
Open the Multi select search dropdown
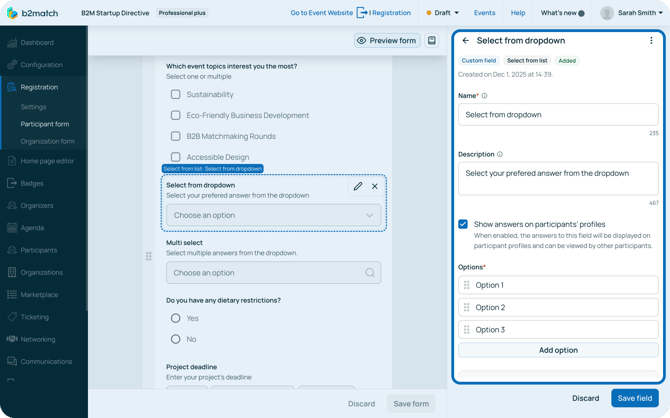tap(273, 272)
